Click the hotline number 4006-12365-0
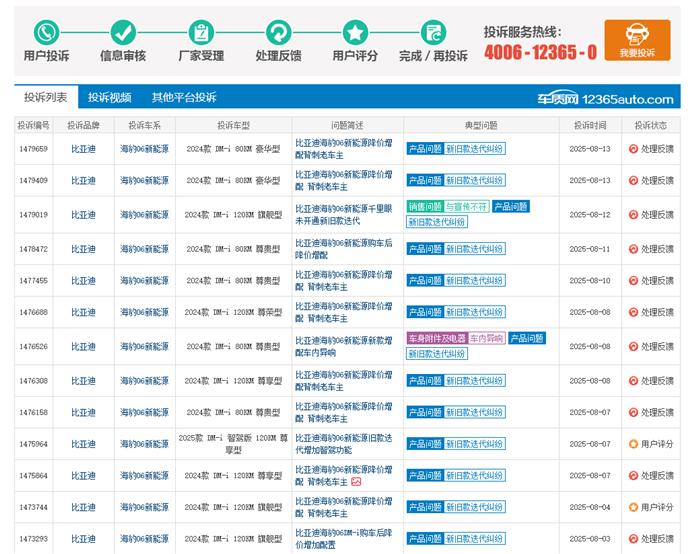Screen dimensions: 700x554 point(540,52)
